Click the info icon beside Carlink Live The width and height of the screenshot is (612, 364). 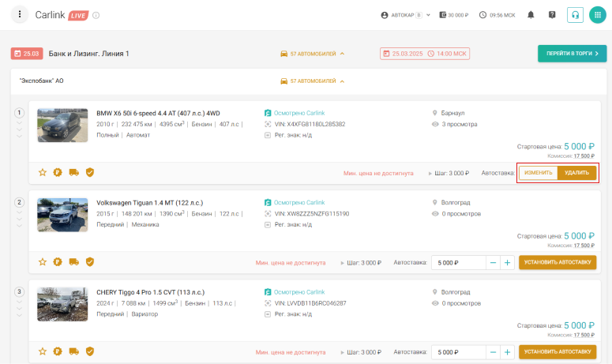[96, 15]
